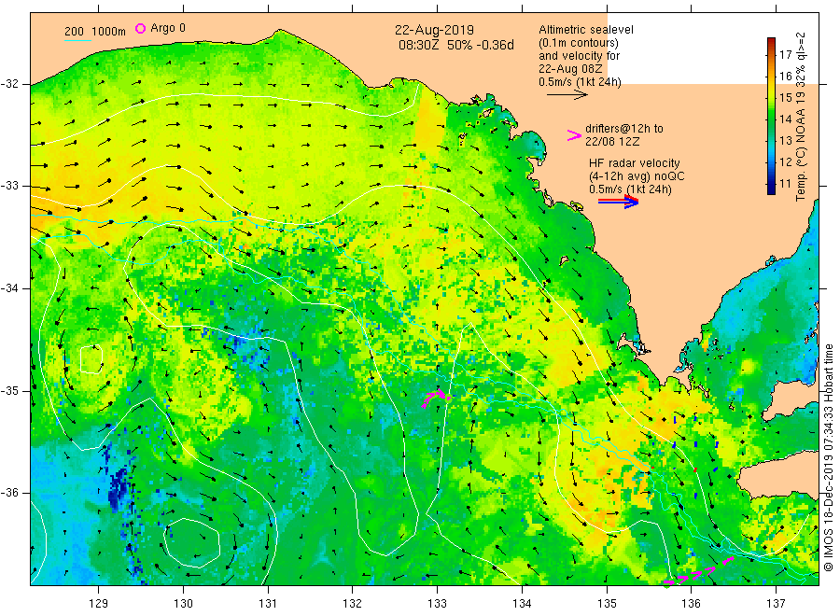The image size is (840, 616).
Task: Click the 'drifters@12h to' label
Action: coord(623,129)
